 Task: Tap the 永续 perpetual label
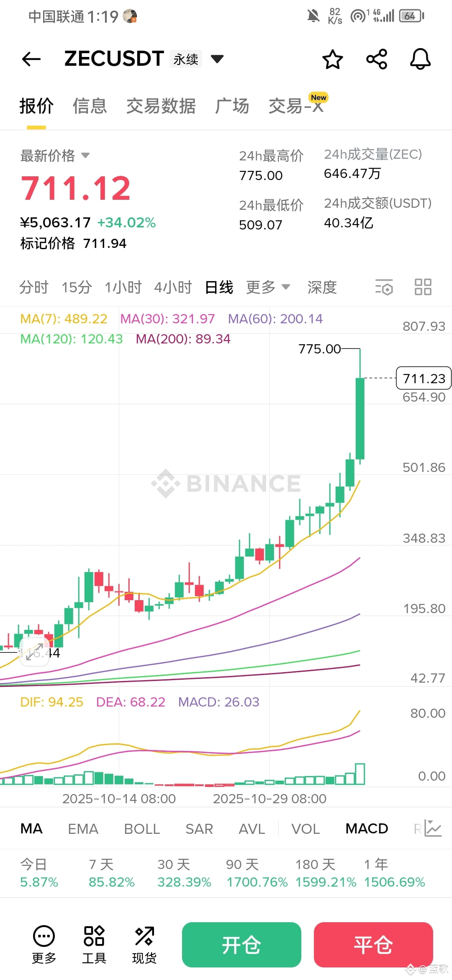coord(186,59)
